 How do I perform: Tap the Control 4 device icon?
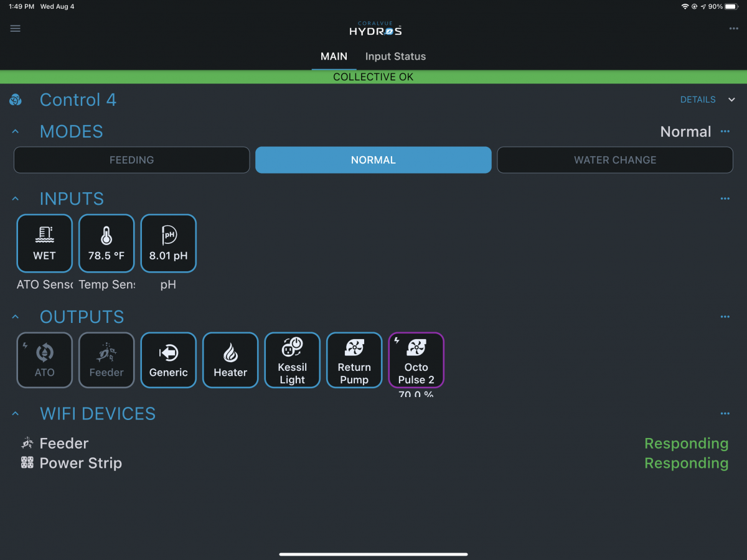[16, 100]
